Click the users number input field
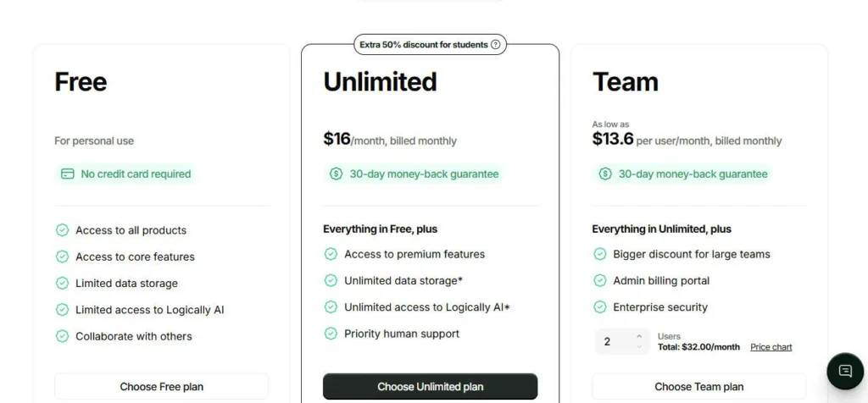This screenshot has height=403, width=868. click(x=614, y=342)
